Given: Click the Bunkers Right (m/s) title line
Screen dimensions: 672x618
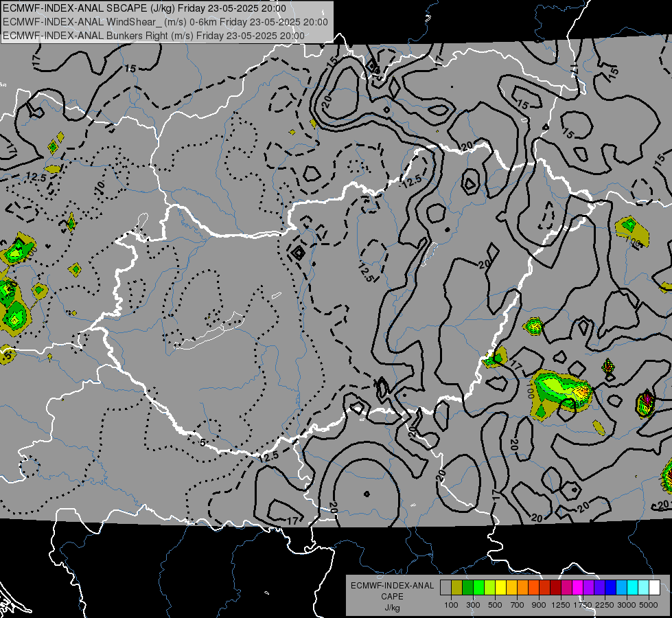Looking at the screenshot, I should [154, 36].
